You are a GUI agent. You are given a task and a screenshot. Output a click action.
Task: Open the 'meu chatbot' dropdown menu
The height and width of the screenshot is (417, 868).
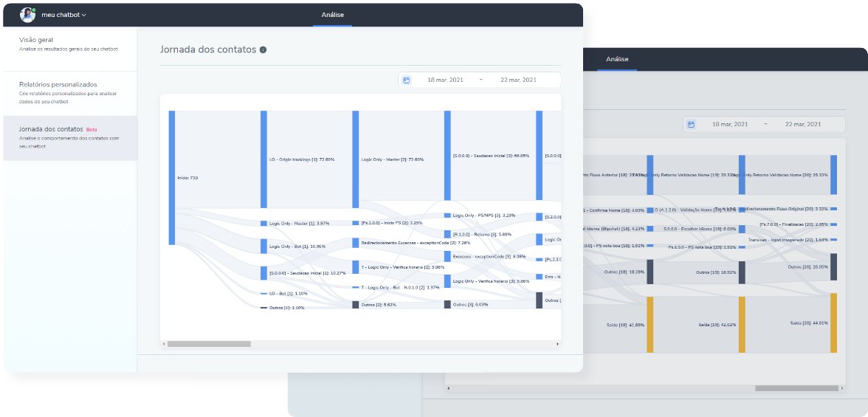tap(63, 15)
